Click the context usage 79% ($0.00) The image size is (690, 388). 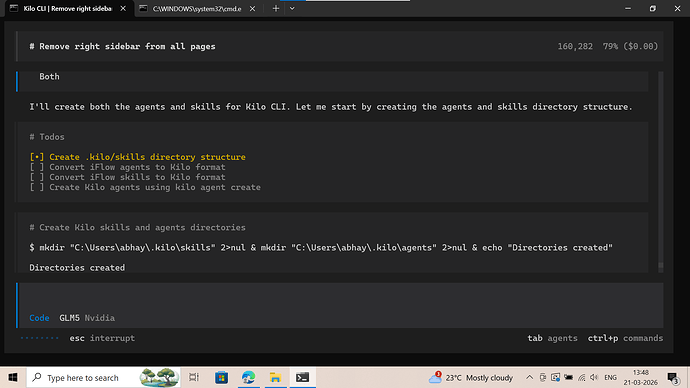pyautogui.click(x=630, y=47)
